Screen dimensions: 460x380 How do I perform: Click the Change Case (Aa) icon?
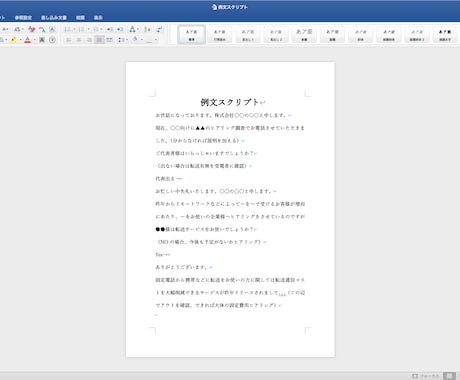pyautogui.click(x=17, y=30)
